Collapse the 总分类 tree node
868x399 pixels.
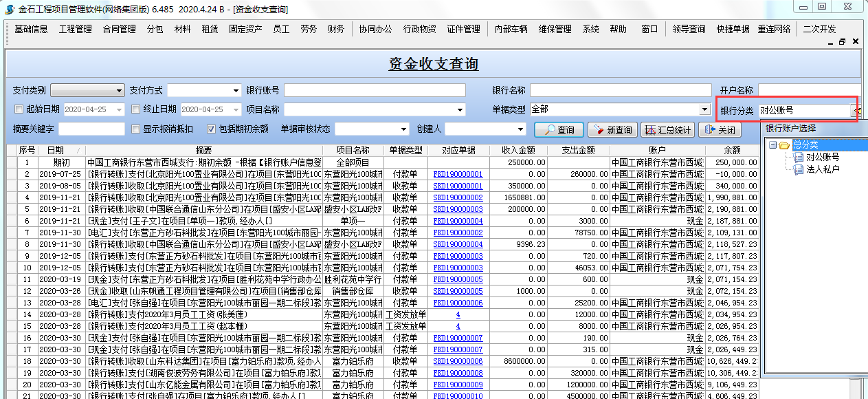tap(773, 145)
